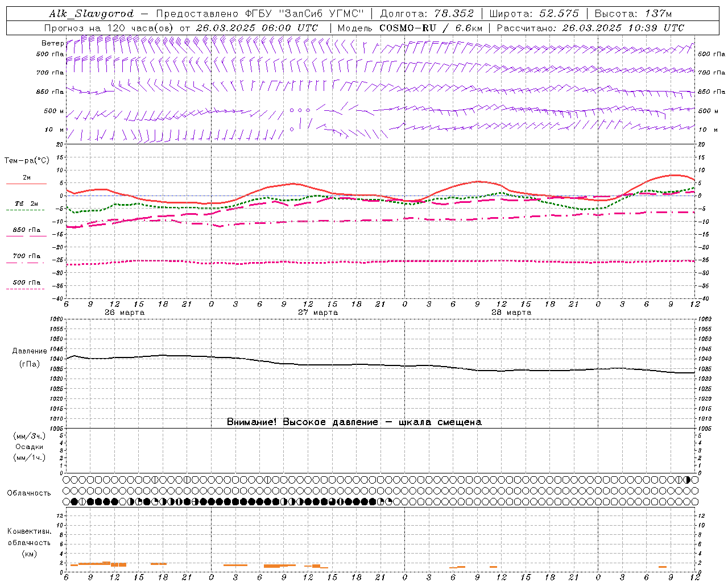Click the Облачность cloudiness label
Viewport: 728px width, 582px height.
[x=29, y=493]
